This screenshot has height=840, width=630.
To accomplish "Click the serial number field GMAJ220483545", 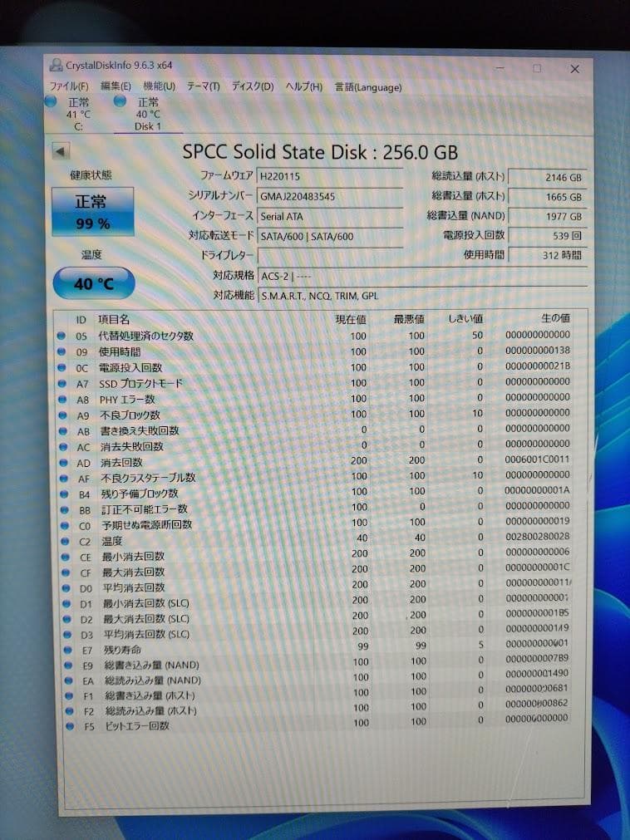I will pos(329,196).
